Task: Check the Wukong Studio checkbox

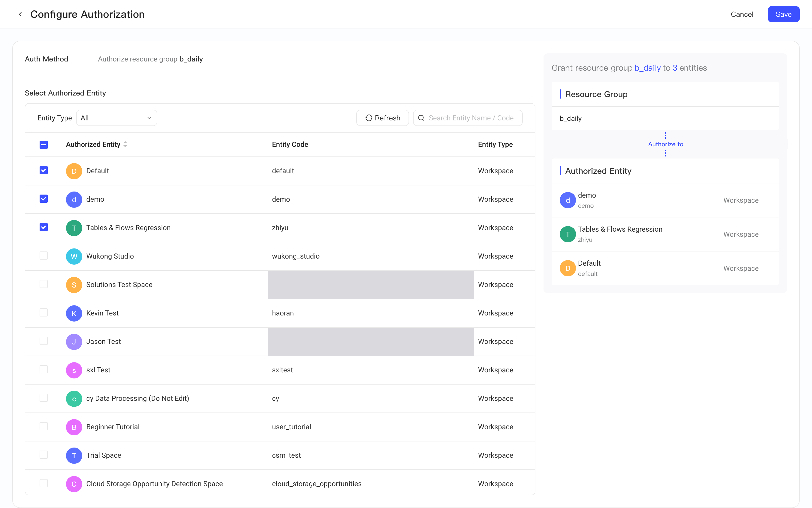Action: (x=44, y=256)
